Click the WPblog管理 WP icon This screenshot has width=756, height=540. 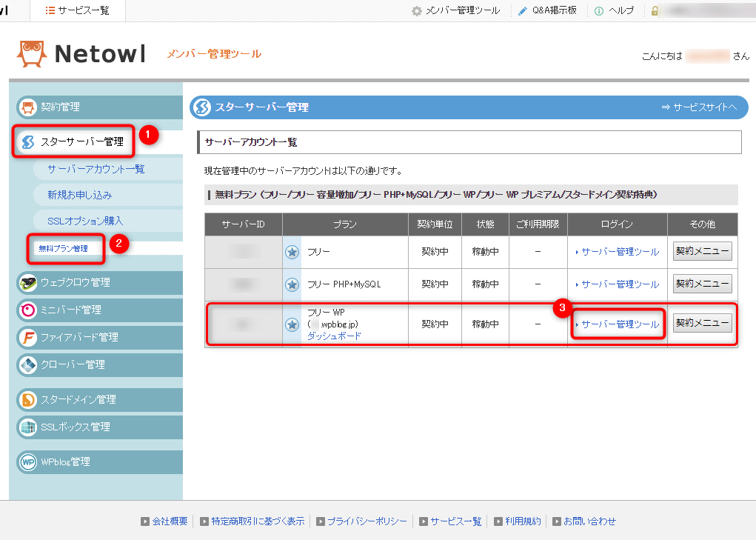click(28, 461)
